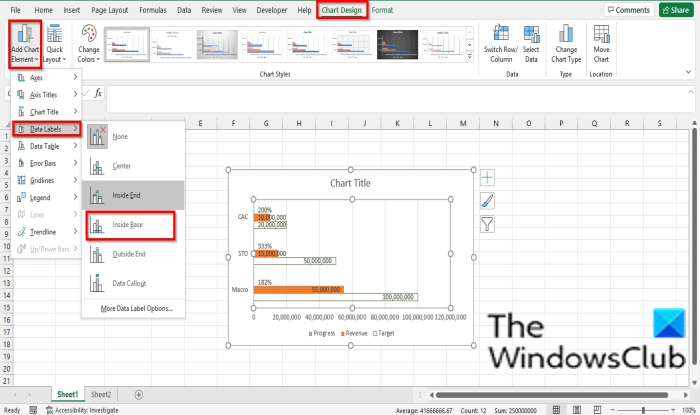
Task: Choose Outside End data labels option
Action: [133, 254]
